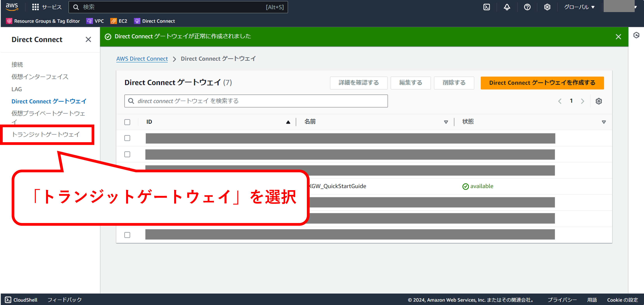This screenshot has height=305, width=644.
Task: Click page number 1 in pagination
Action: (571, 101)
